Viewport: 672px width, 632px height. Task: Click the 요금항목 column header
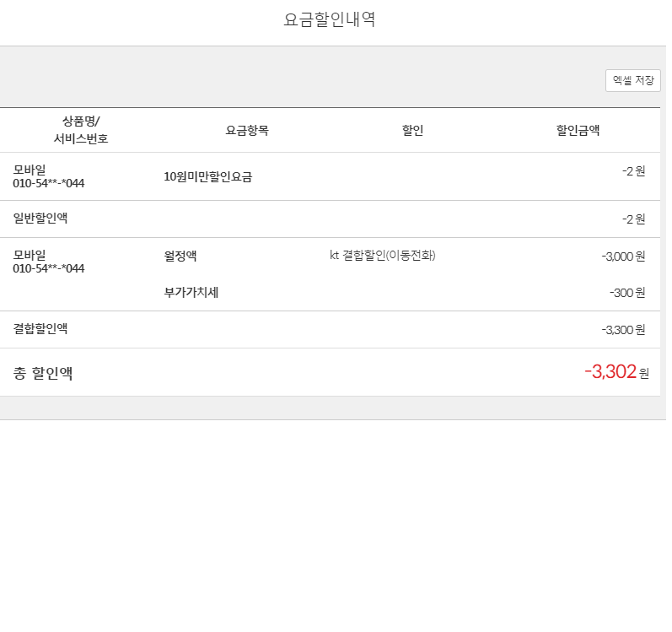click(247, 131)
